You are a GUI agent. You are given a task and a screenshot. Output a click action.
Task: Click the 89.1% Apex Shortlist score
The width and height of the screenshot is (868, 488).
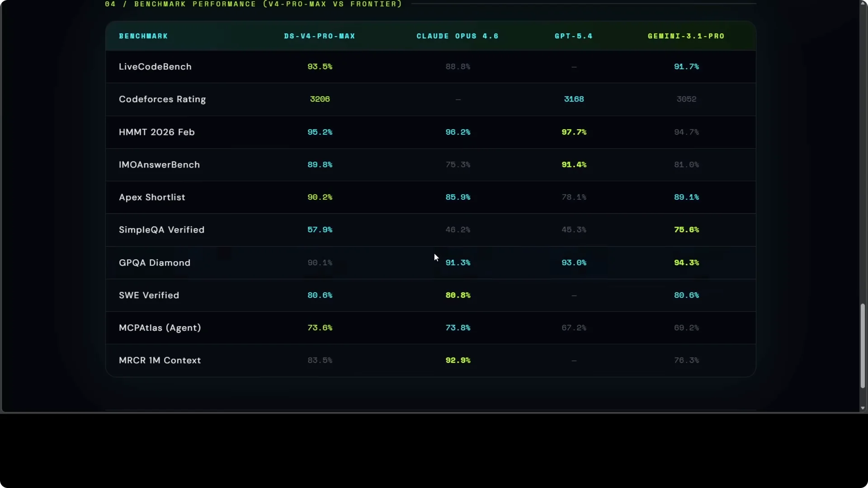(x=686, y=197)
